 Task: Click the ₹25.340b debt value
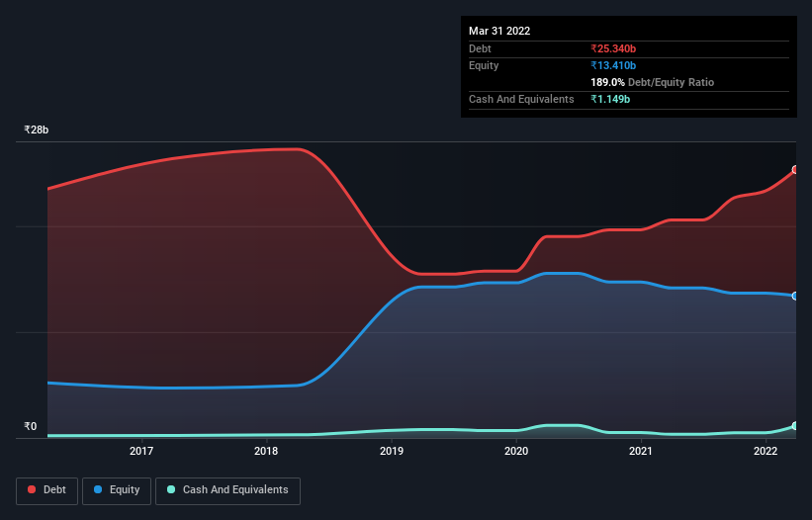[613, 48]
